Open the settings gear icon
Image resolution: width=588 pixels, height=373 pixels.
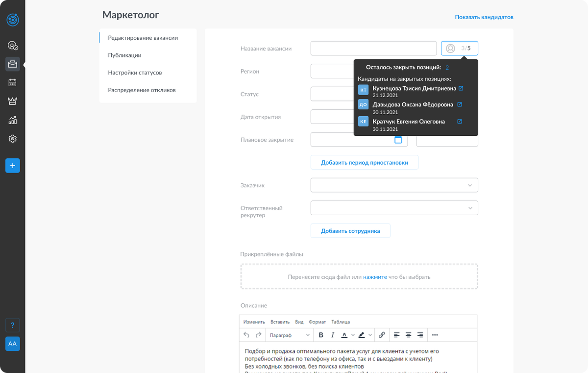coord(13,139)
